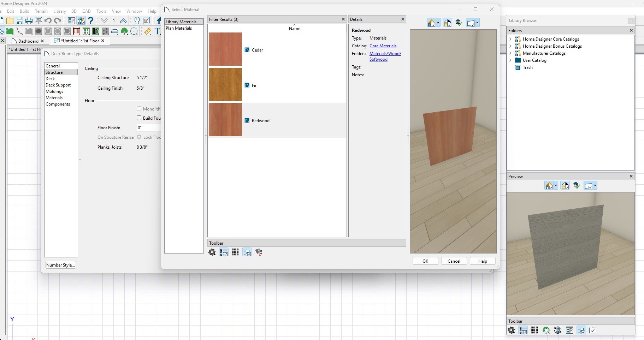This screenshot has height=340, width=644.
Task: Click OK in Select Material dialog
Action: pos(425,261)
